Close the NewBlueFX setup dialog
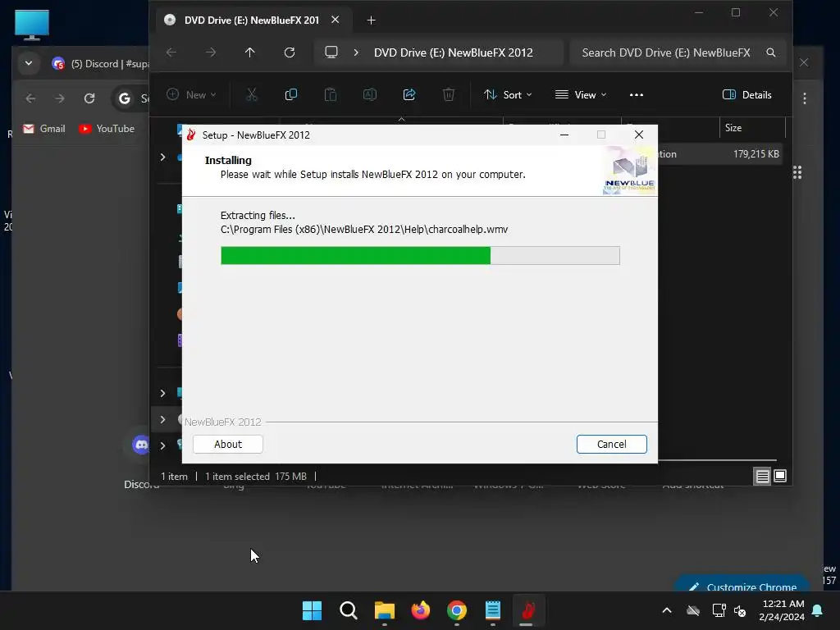 pyautogui.click(x=638, y=135)
